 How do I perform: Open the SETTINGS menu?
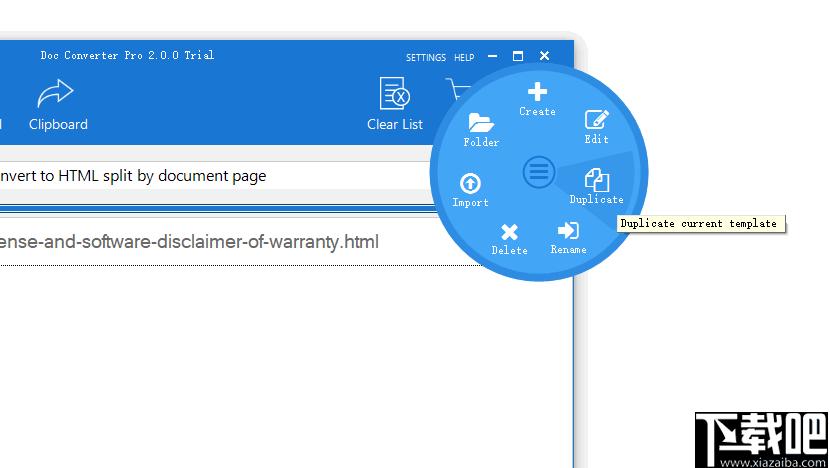426,57
